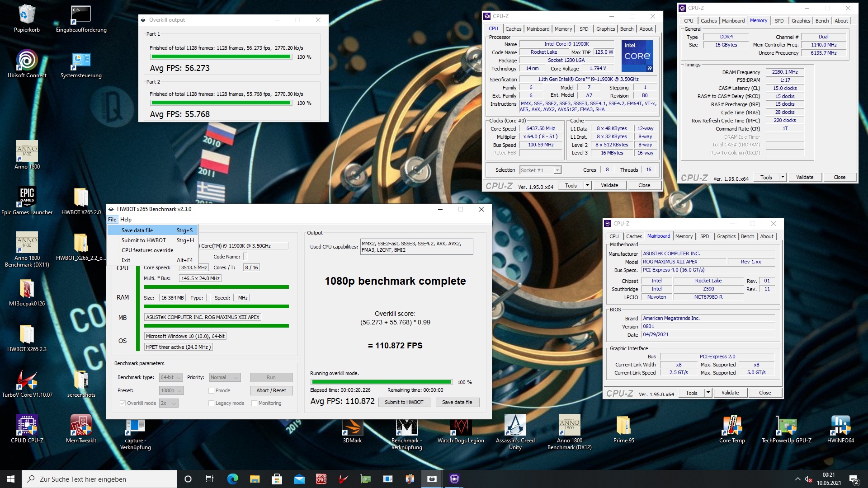Open Windows Start menu
The width and height of the screenshot is (868, 488).
point(11,479)
